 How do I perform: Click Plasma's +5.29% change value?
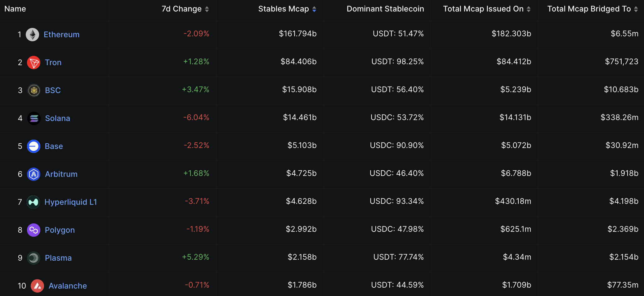click(x=195, y=257)
